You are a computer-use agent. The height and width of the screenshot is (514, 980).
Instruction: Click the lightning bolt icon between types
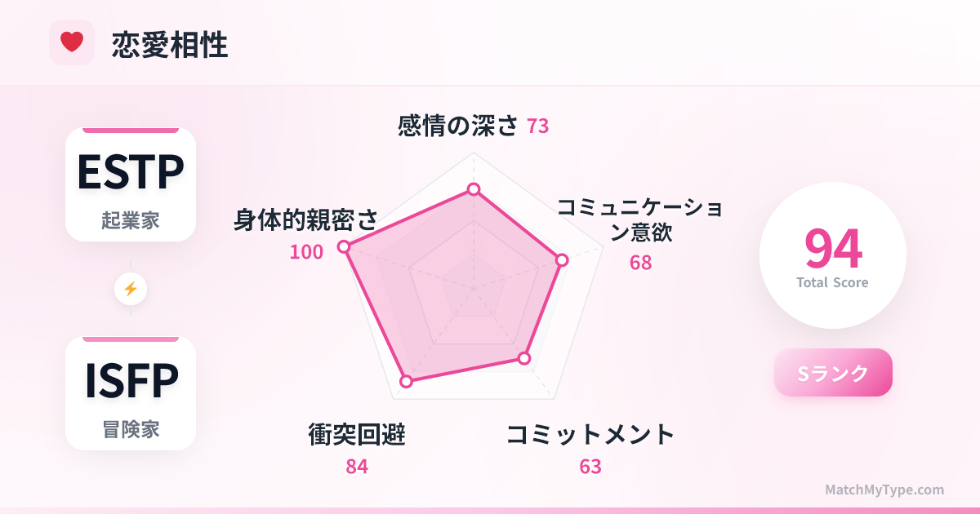[x=131, y=289]
